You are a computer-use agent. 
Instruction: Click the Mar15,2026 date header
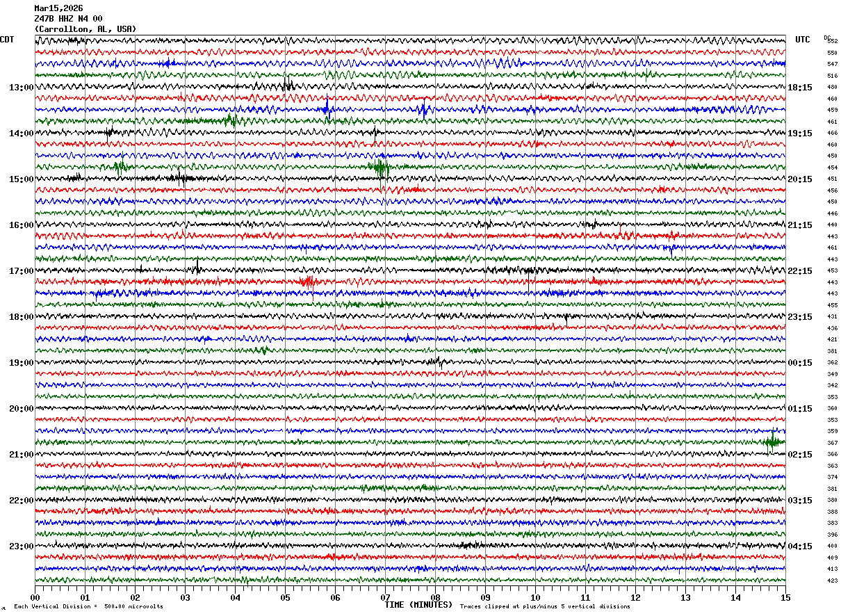(x=58, y=8)
